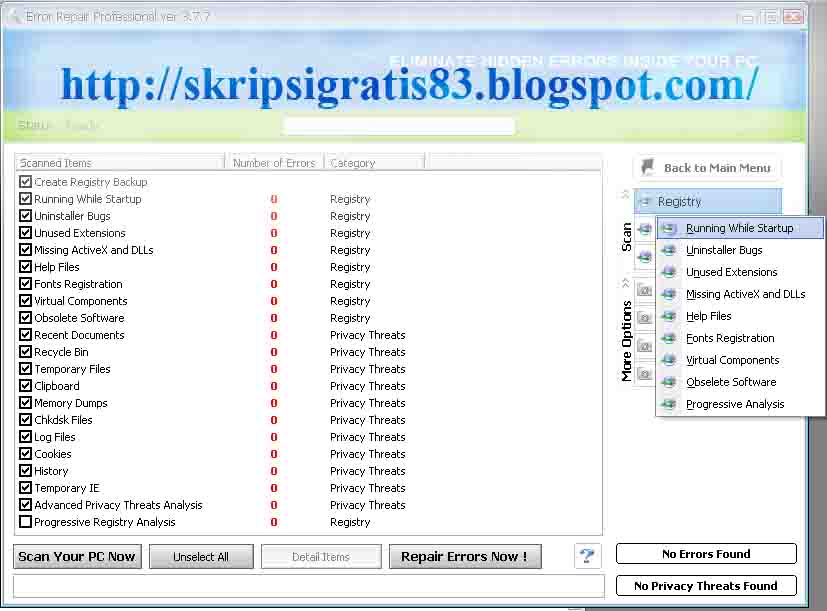Image resolution: width=827 pixels, height=611 pixels.
Task: Click the icon beside Virtual Components in menu
Action: [669, 360]
